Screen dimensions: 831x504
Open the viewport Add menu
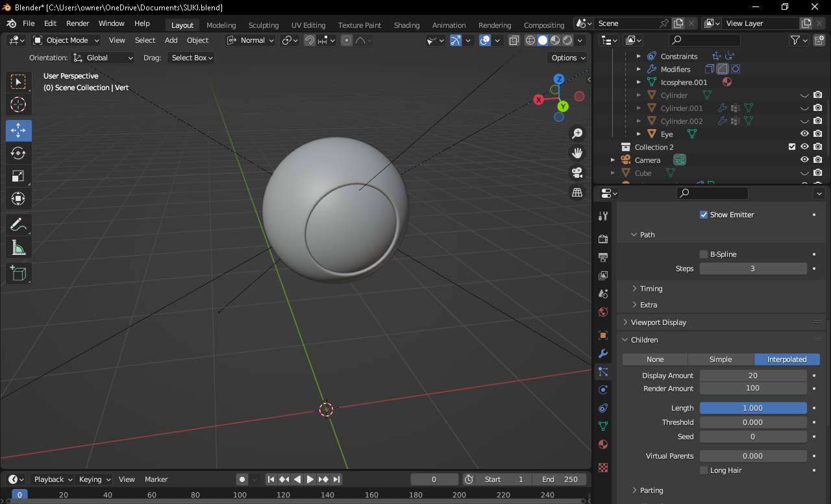tap(171, 40)
